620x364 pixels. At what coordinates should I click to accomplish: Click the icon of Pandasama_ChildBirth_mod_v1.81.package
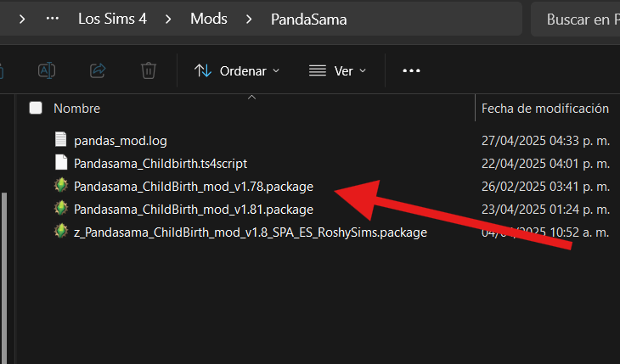tap(60, 209)
